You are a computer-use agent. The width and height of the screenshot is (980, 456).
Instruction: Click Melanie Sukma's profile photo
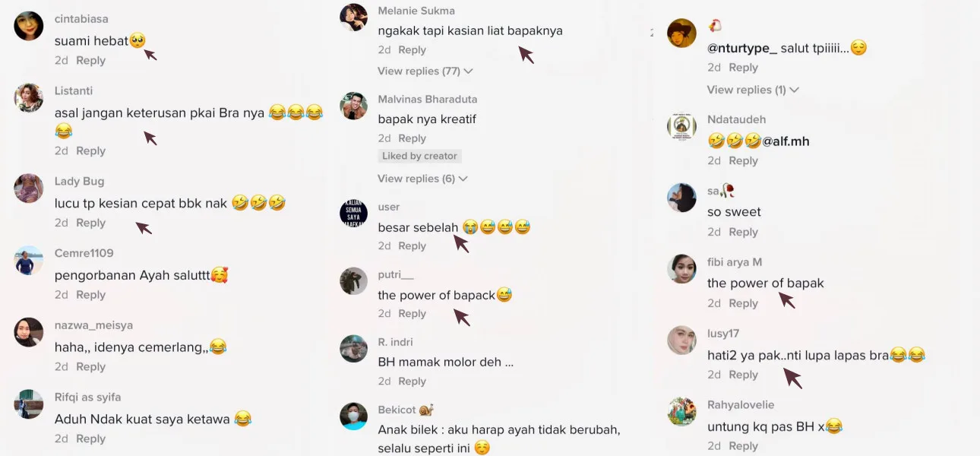353,17
